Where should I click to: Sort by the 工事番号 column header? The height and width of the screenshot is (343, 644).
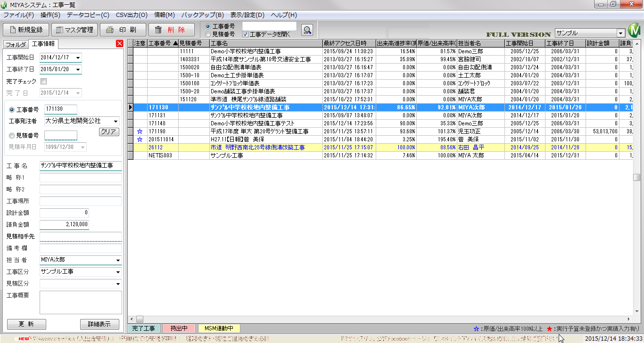point(163,43)
